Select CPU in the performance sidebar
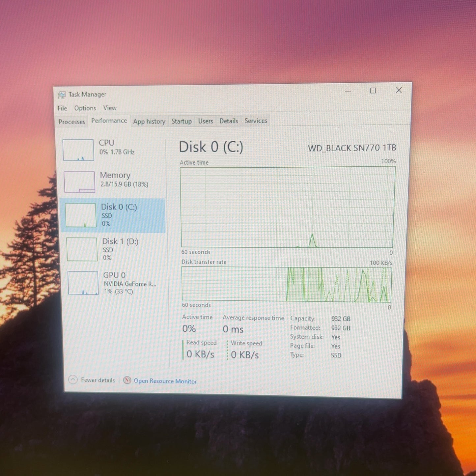 coord(113,150)
